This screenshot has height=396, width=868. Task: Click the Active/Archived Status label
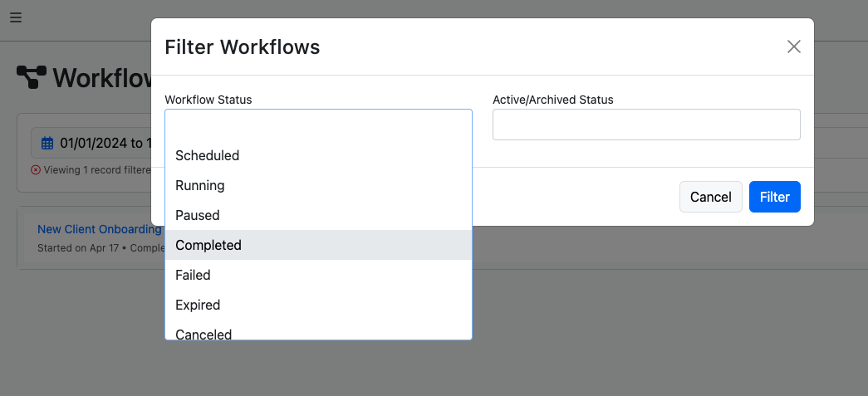pyautogui.click(x=553, y=100)
